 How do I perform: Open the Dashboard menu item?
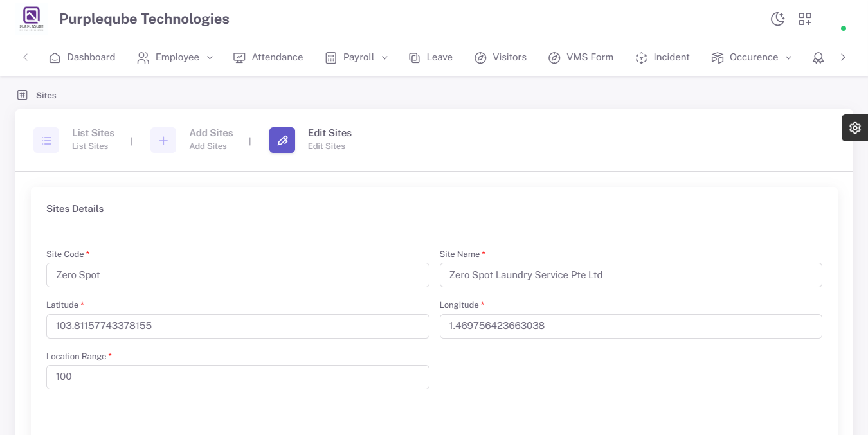pyautogui.click(x=82, y=57)
